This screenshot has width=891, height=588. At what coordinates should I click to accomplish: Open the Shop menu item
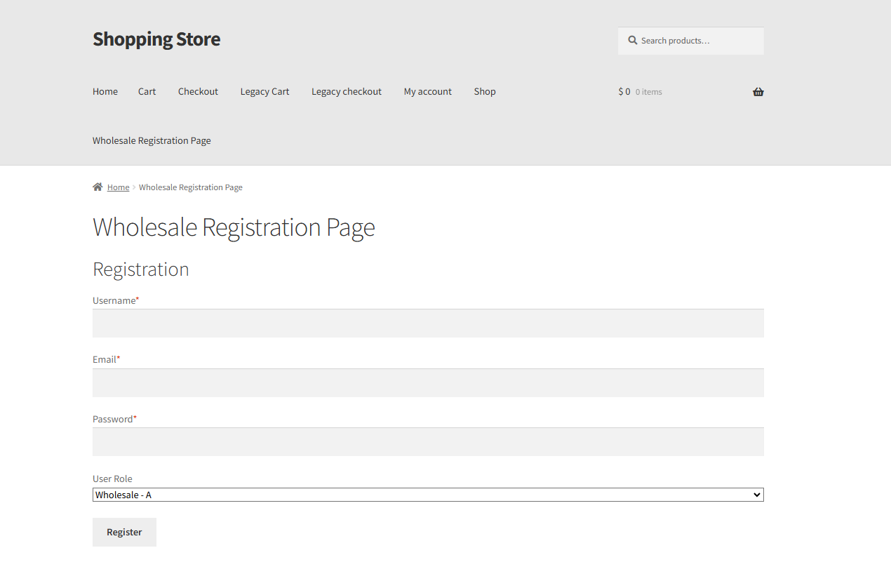[x=485, y=91]
